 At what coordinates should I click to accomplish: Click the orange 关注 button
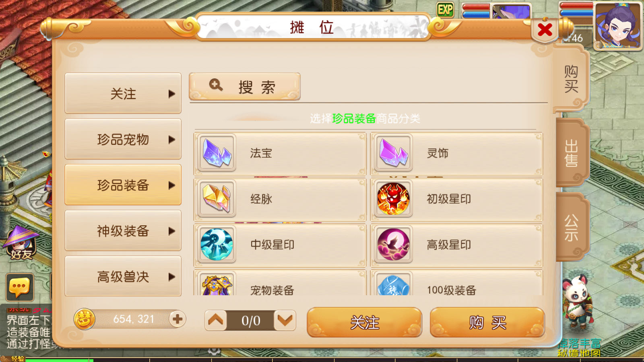(364, 322)
